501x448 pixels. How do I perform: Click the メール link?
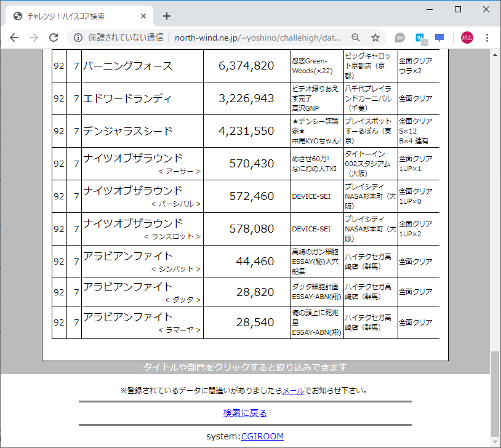[294, 391]
